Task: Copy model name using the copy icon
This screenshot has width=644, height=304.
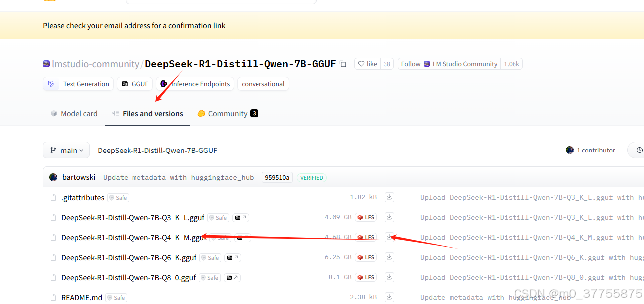Action: pyautogui.click(x=343, y=64)
